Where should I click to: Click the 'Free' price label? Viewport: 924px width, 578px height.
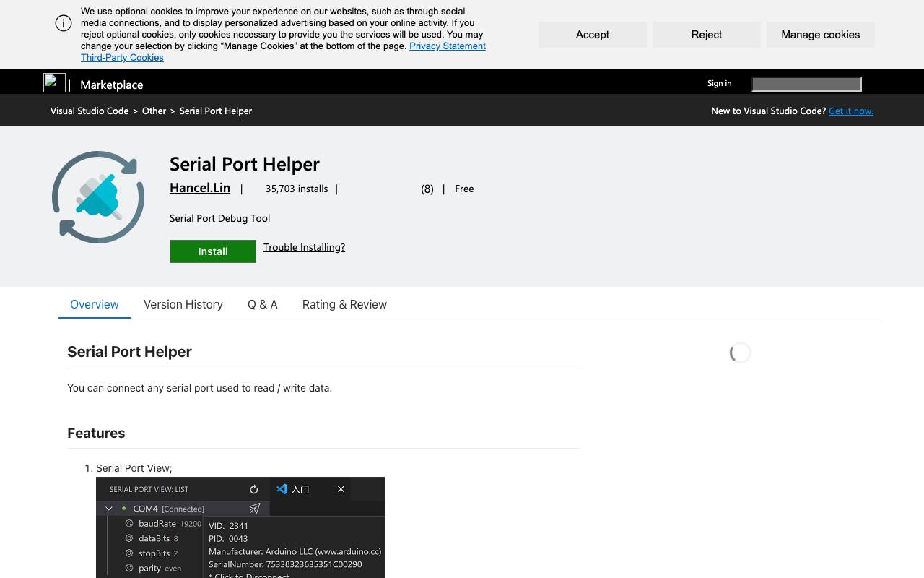coord(464,189)
